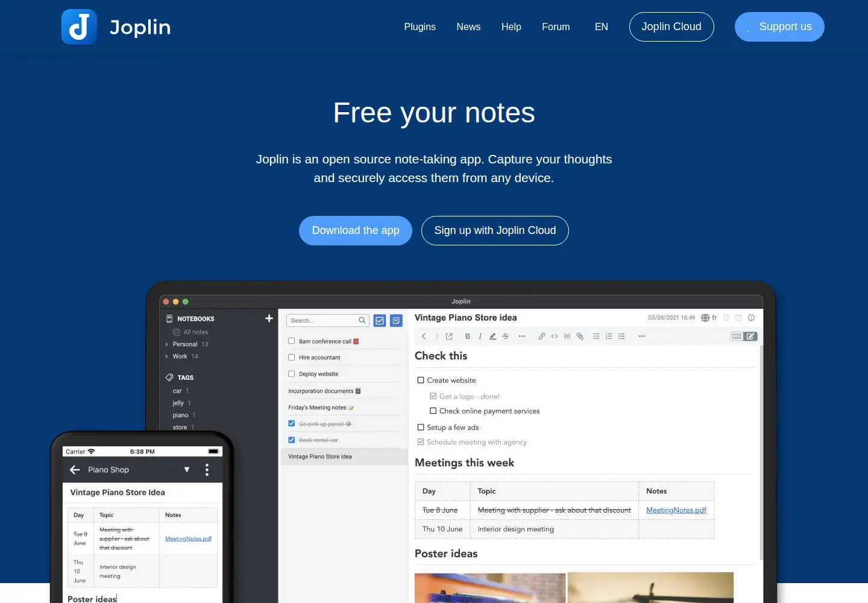Screen dimensions: 868x603
Task: Expand the Personal notebook
Action: click(167, 344)
